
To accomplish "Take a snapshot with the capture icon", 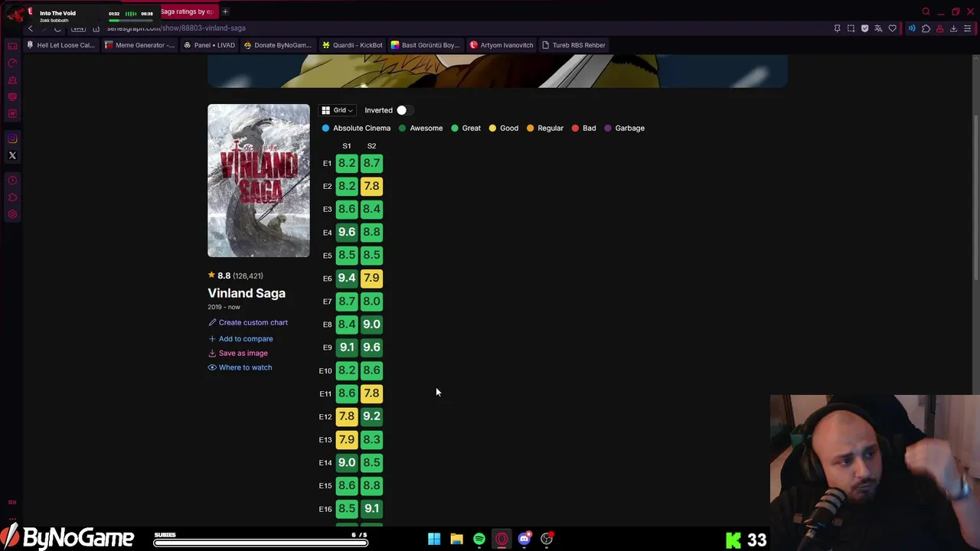I will click(851, 28).
